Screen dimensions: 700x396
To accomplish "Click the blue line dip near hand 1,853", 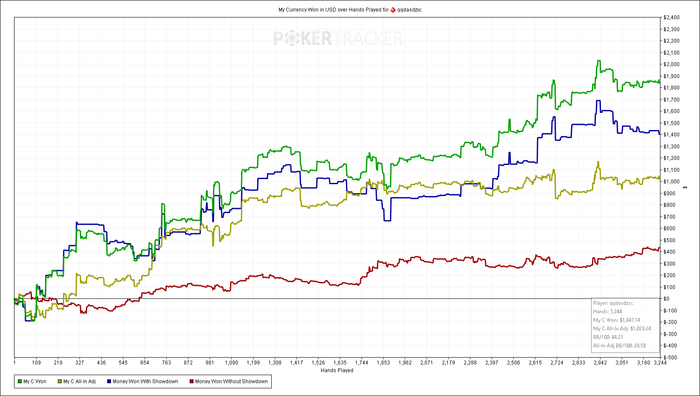I will [x=387, y=220].
